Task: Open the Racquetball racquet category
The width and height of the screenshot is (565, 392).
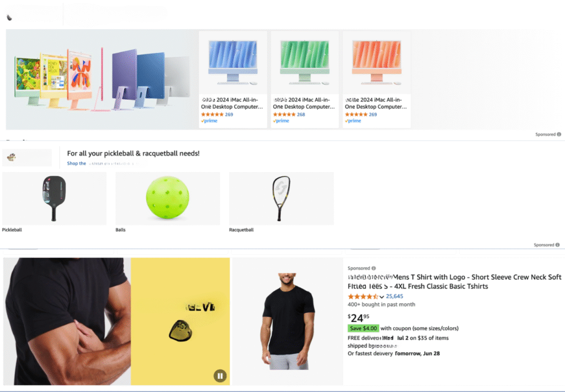Action: point(281,198)
